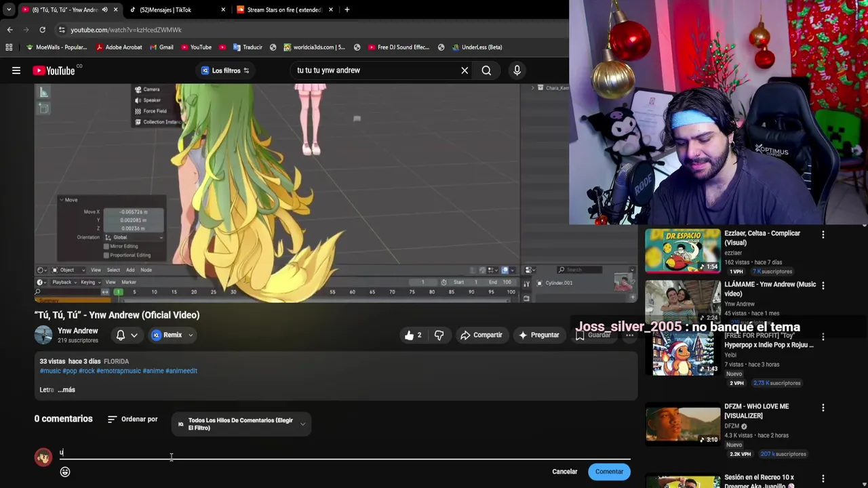
Task: Share the video via Compartir
Action: tap(481, 335)
